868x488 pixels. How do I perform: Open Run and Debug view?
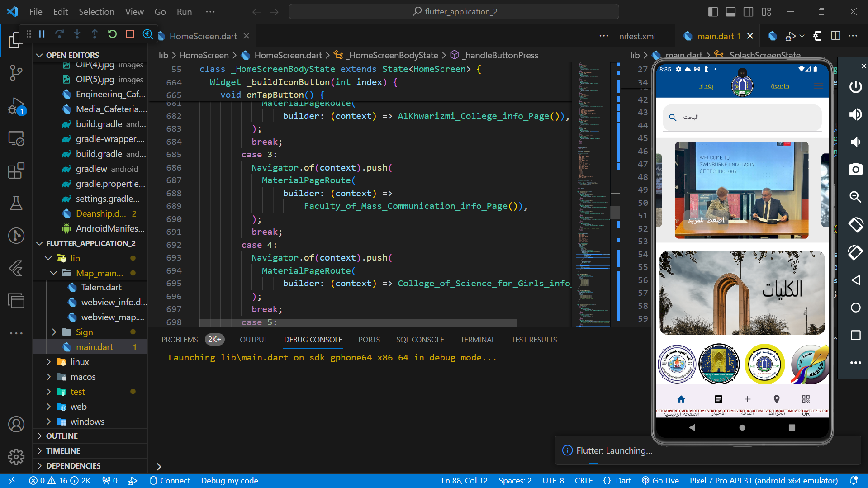click(x=16, y=106)
